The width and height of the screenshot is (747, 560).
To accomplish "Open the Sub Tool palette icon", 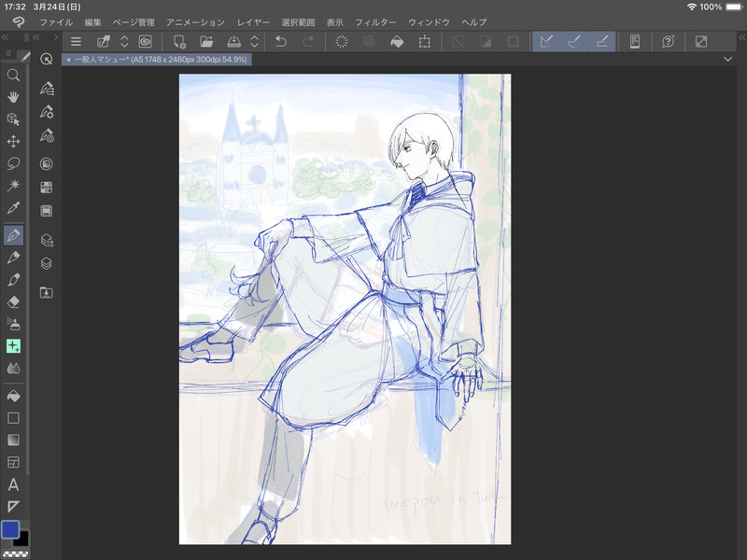I will click(46, 89).
